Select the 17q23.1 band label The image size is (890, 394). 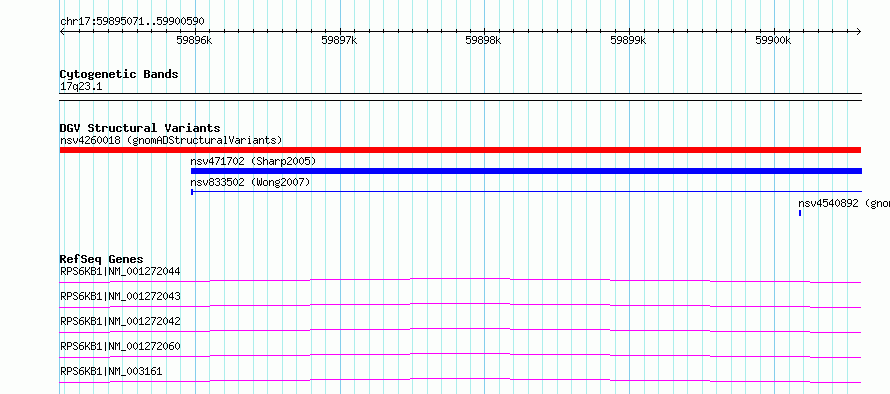(81, 86)
